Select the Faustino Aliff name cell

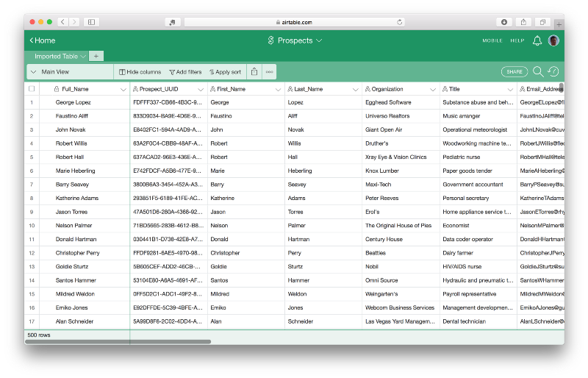(x=85, y=116)
